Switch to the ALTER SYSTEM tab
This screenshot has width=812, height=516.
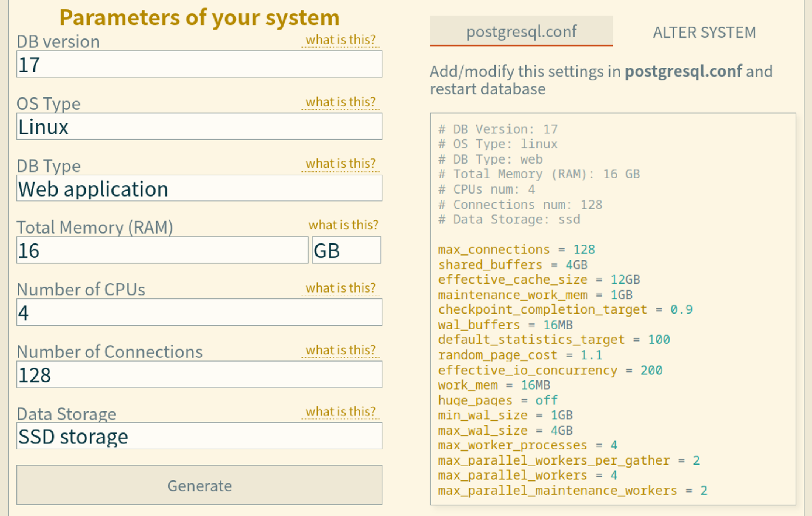(x=704, y=33)
